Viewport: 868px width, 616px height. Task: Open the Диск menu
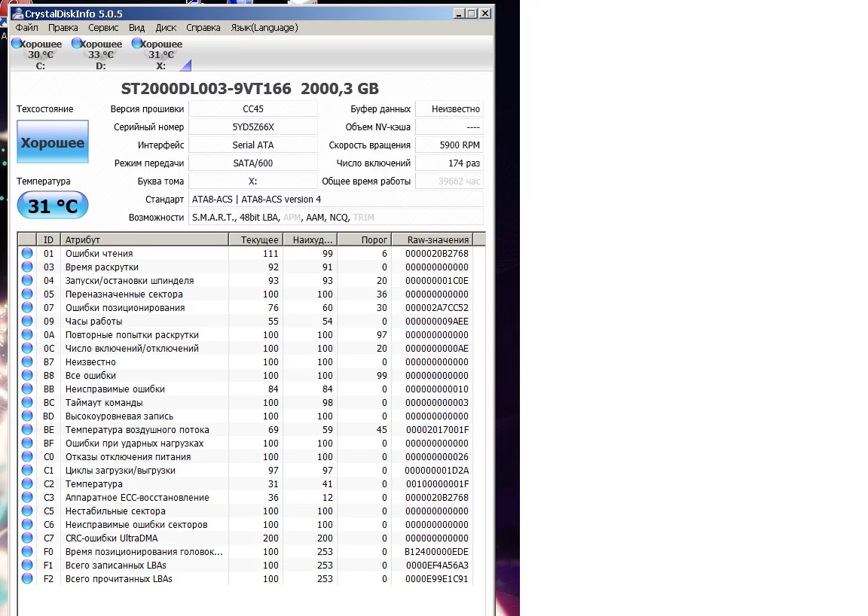pyautogui.click(x=166, y=28)
